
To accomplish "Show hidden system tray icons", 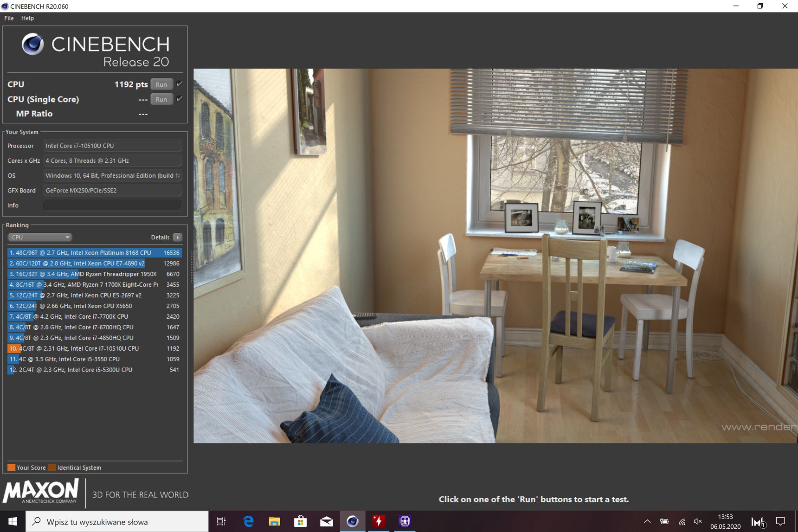I will click(x=647, y=521).
